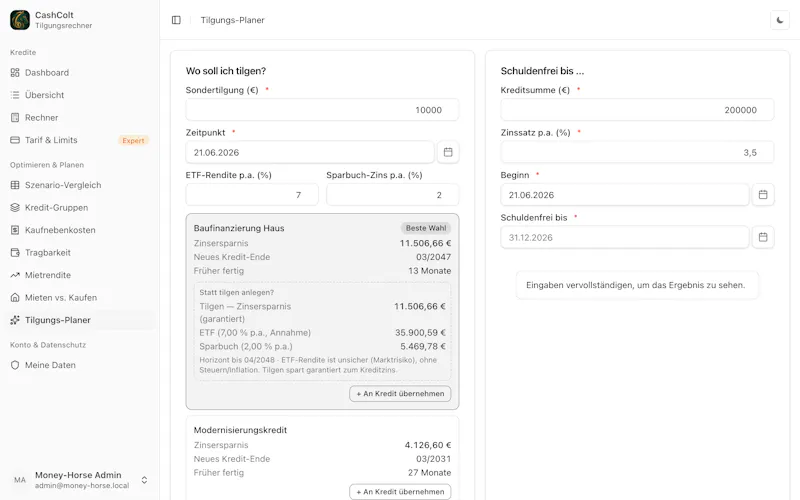Click the Zinsersparnis value 4.126,60 €

(428, 445)
